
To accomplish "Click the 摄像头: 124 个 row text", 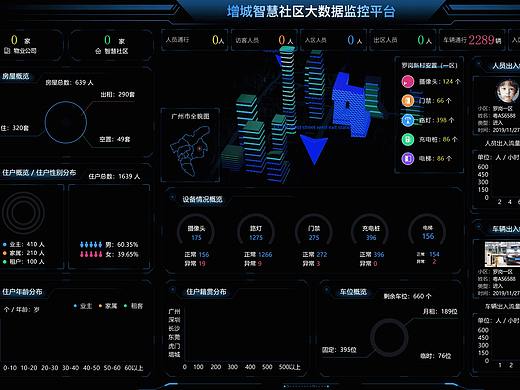I will pos(440,81).
